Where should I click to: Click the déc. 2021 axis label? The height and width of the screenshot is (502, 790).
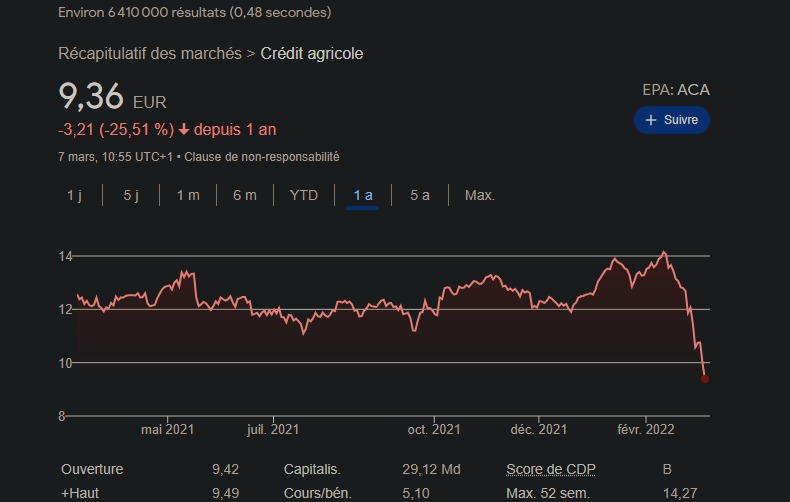(x=539, y=429)
